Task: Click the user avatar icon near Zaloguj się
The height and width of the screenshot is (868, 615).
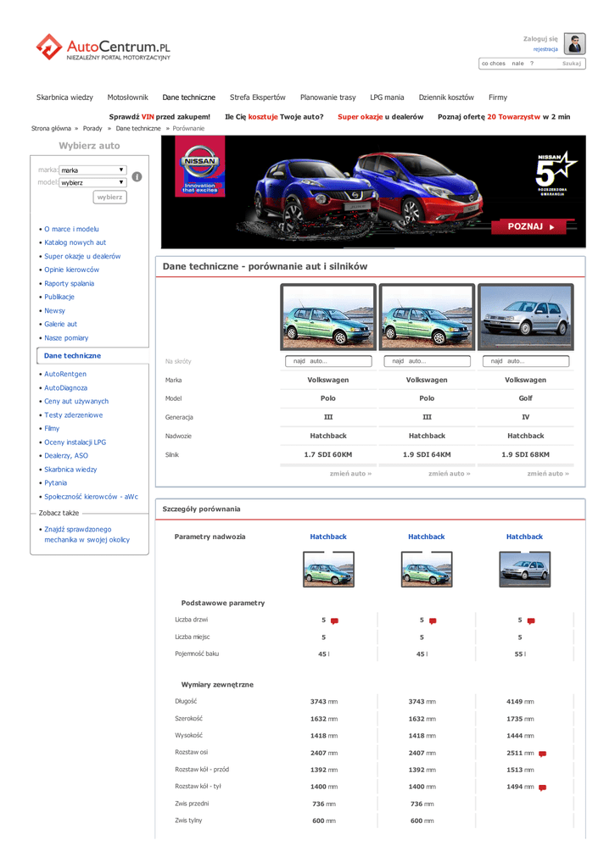Action: [575, 44]
